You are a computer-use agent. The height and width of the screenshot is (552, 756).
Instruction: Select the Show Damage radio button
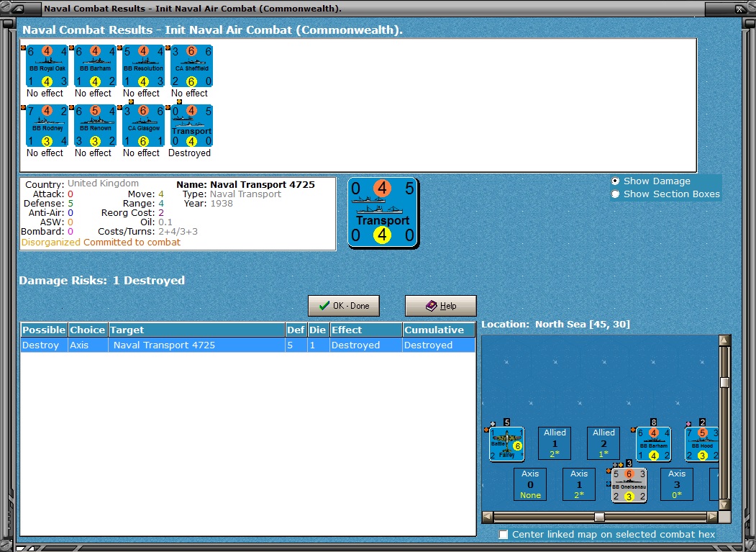pos(615,181)
